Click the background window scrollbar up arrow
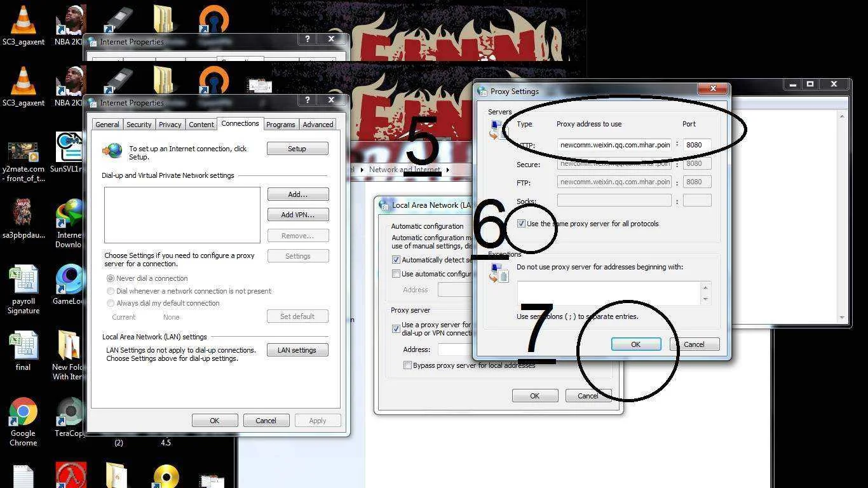Viewport: 868px width, 488px height. (842, 116)
